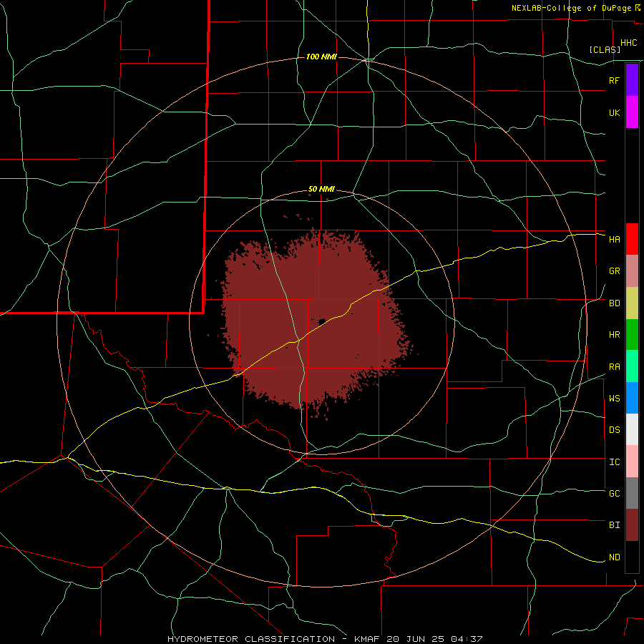Click the 'UK' legend label
Image resolution: width=644 pixels, height=644 pixels.
614,112
